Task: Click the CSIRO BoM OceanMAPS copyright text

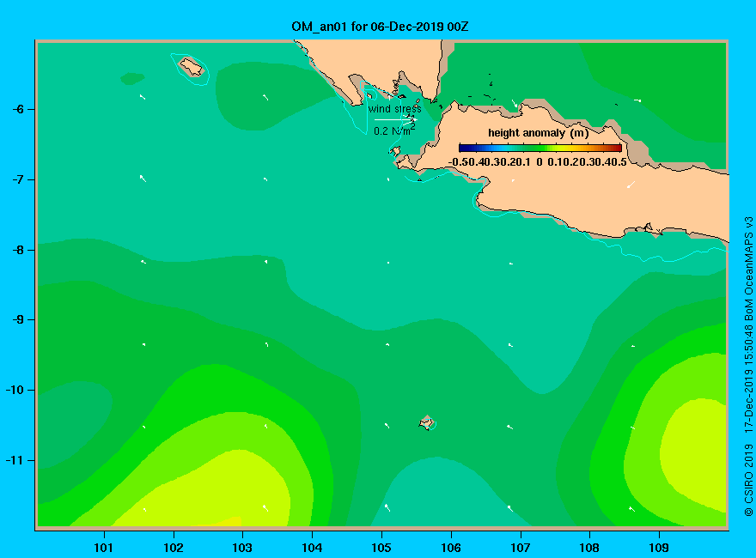Action: pos(748,367)
